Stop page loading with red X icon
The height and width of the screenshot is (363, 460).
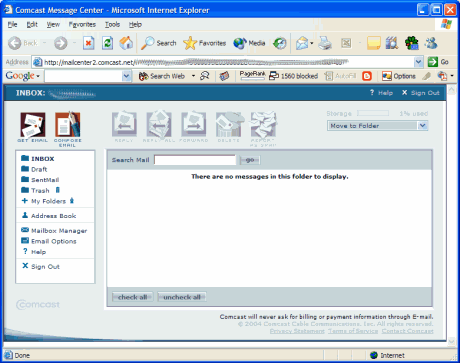[x=88, y=43]
